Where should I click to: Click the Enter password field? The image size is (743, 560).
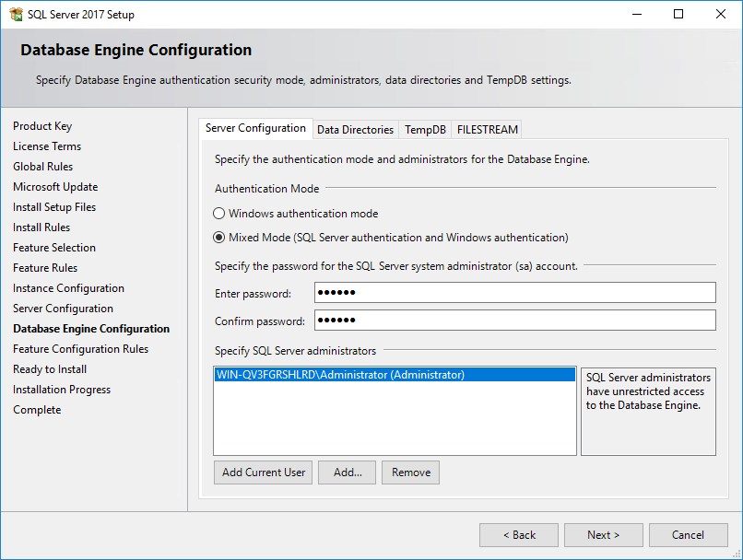click(515, 293)
